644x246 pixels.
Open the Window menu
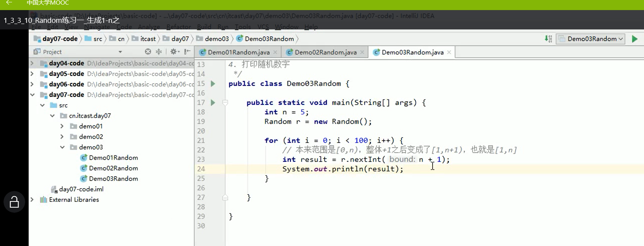tap(287, 27)
